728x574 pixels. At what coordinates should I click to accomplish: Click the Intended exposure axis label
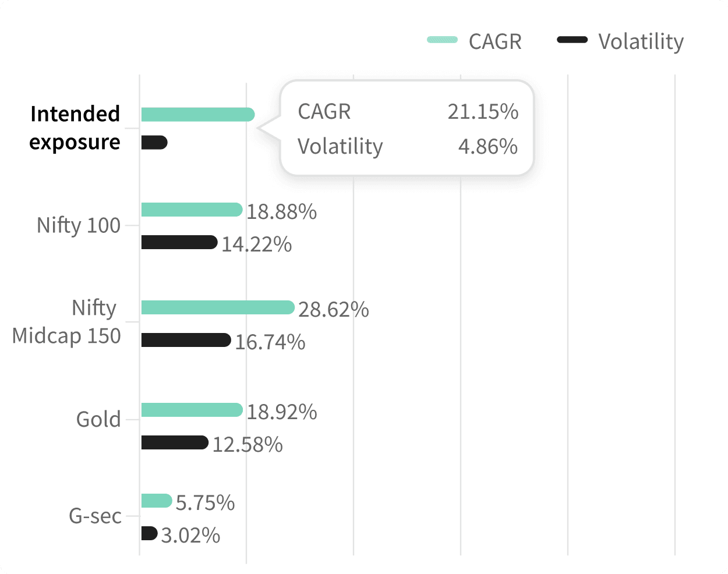tap(75, 127)
